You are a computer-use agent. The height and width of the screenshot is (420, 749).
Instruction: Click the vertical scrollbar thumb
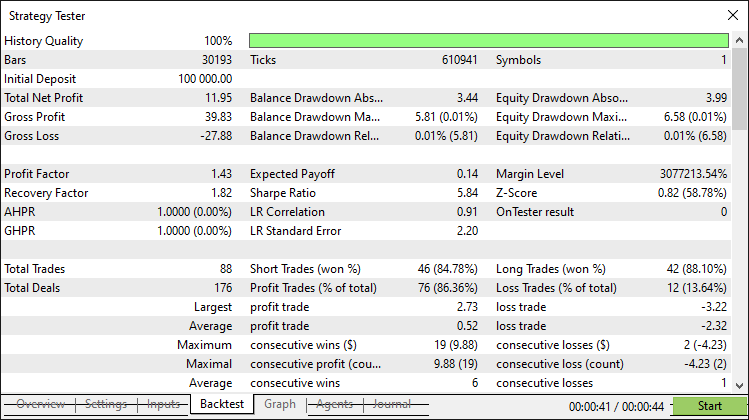(740, 90)
